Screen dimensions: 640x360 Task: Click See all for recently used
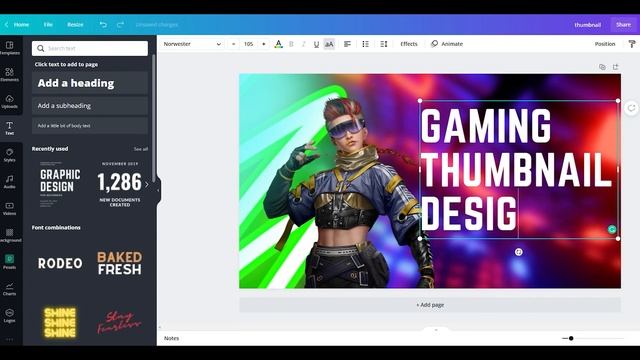pyautogui.click(x=141, y=149)
